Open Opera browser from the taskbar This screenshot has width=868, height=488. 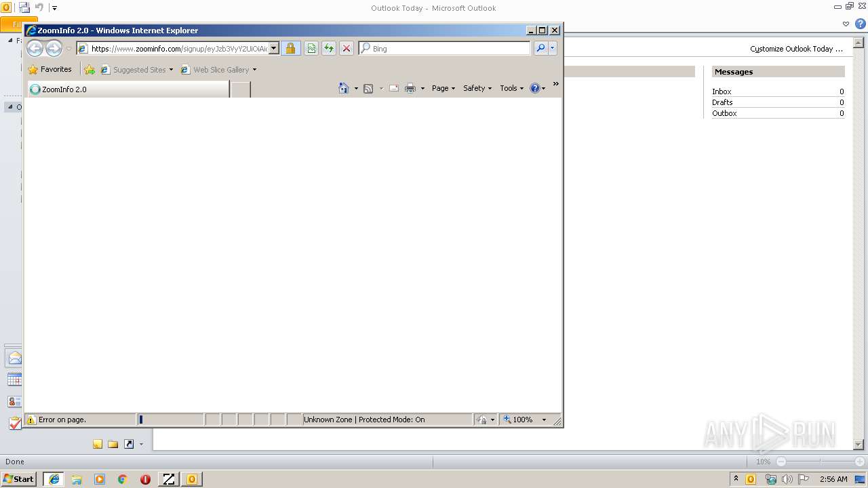point(145,479)
